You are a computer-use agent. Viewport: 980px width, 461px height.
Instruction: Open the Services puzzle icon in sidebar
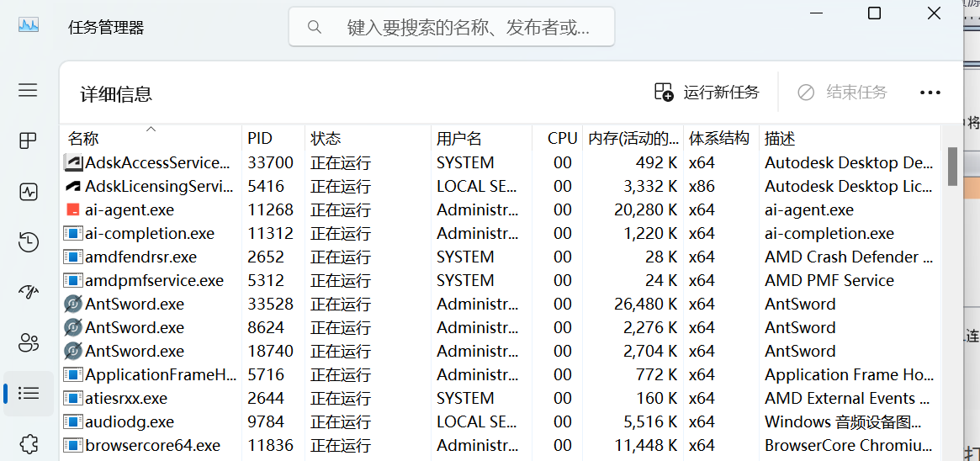[x=28, y=443]
